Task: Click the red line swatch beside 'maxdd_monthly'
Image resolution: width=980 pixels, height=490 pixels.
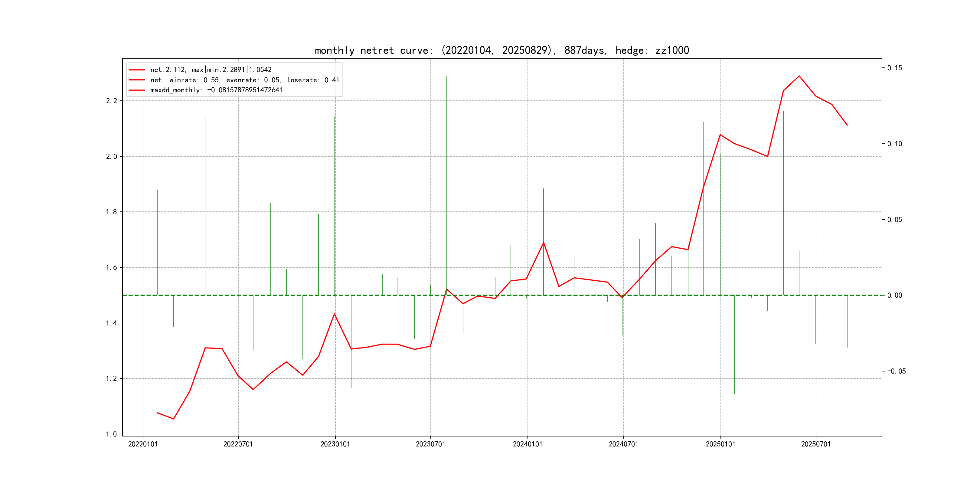Action: [137, 90]
